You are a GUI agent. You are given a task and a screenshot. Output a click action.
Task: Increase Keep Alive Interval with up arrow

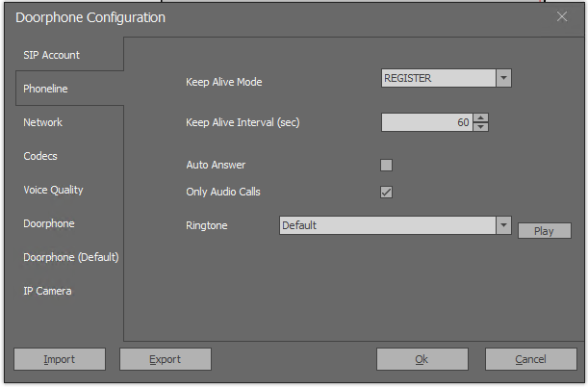480,117
